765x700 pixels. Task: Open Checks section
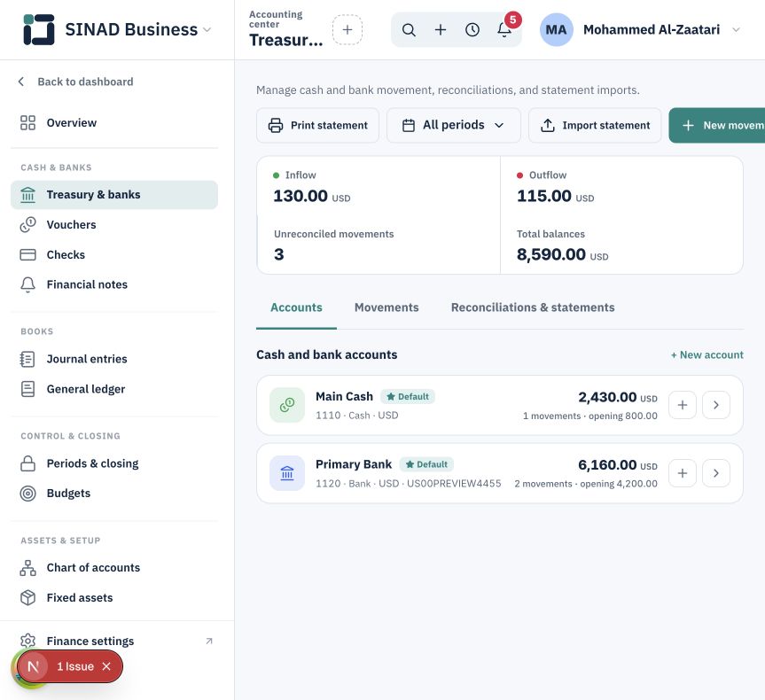pos(114,254)
